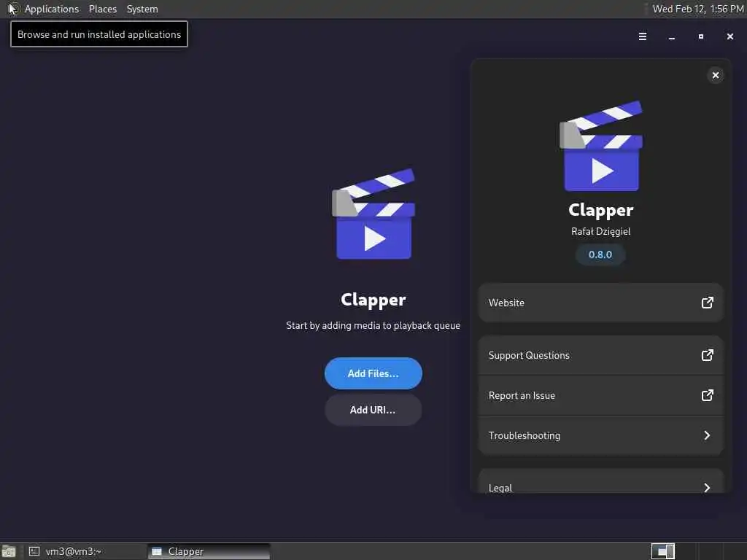The height and width of the screenshot is (560, 747).
Task: Minimize the Clapper window
Action: pos(672,36)
